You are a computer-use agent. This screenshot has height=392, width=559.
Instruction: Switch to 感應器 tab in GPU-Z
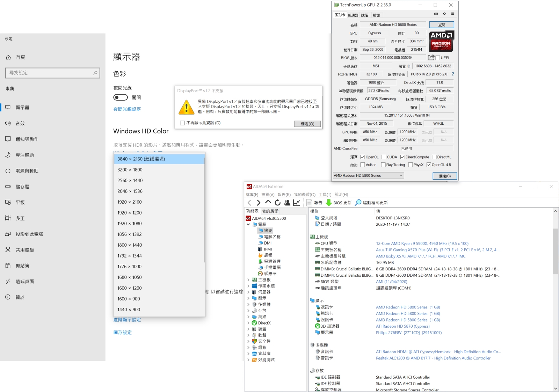point(353,15)
